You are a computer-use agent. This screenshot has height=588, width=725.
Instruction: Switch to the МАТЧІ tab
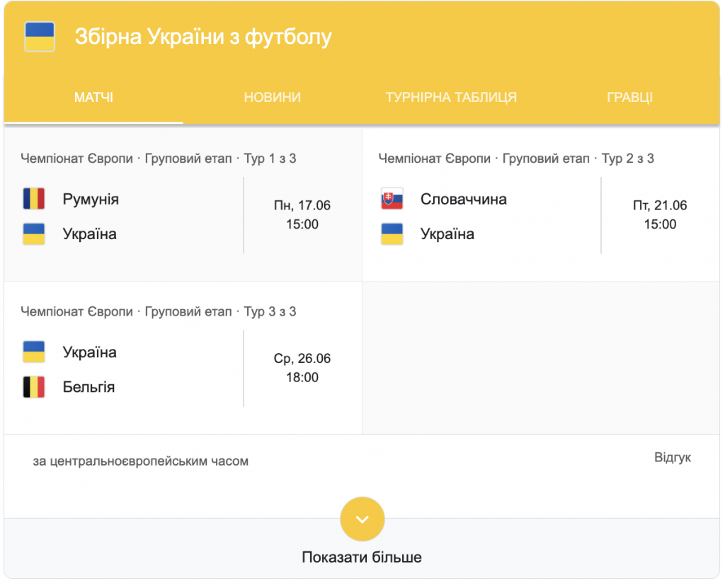click(93, 98)
